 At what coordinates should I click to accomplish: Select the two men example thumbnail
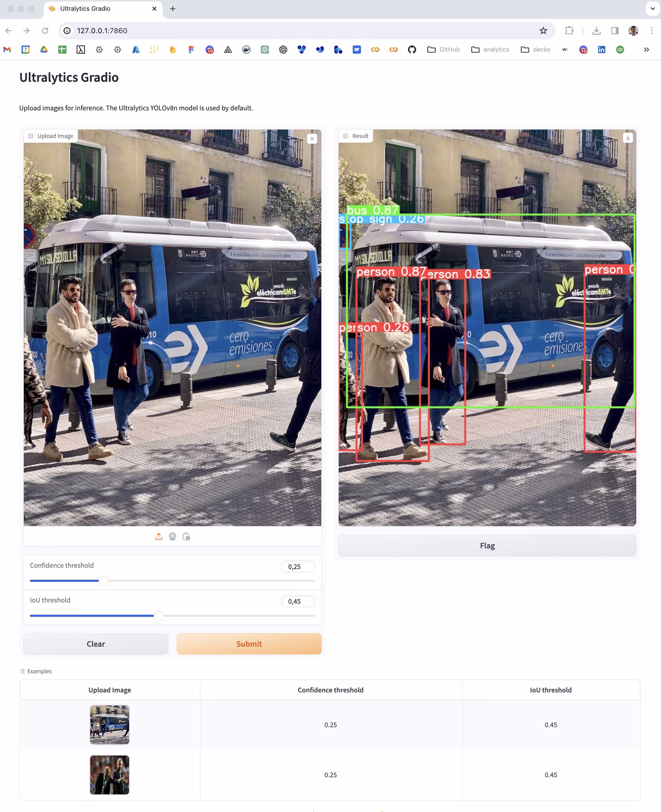pos(110,775)
